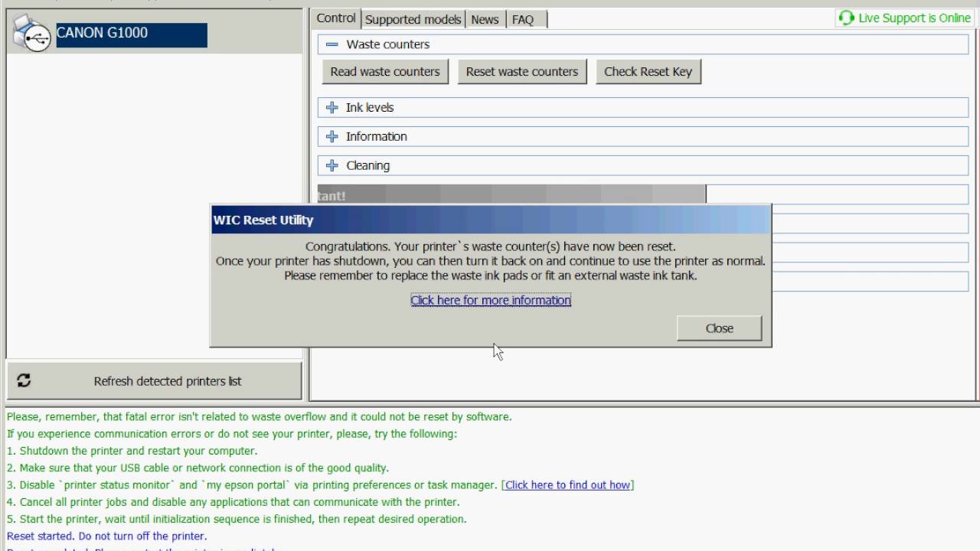Click the 'Please, remember, that fatal error' line

[259, 417]
